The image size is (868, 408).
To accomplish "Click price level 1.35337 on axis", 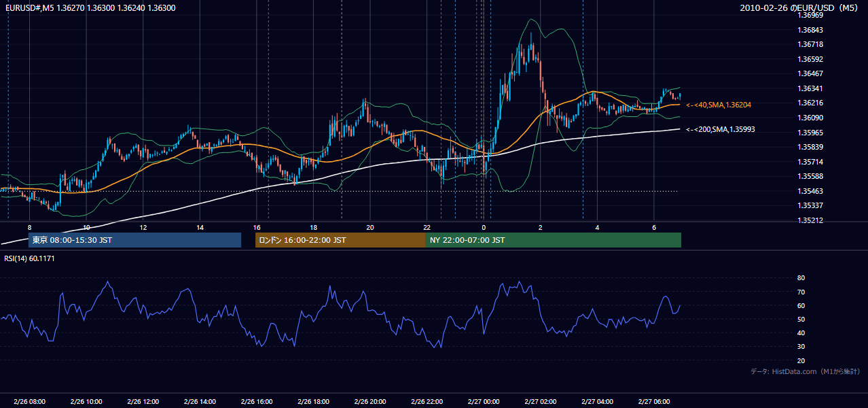I will 810,205.
